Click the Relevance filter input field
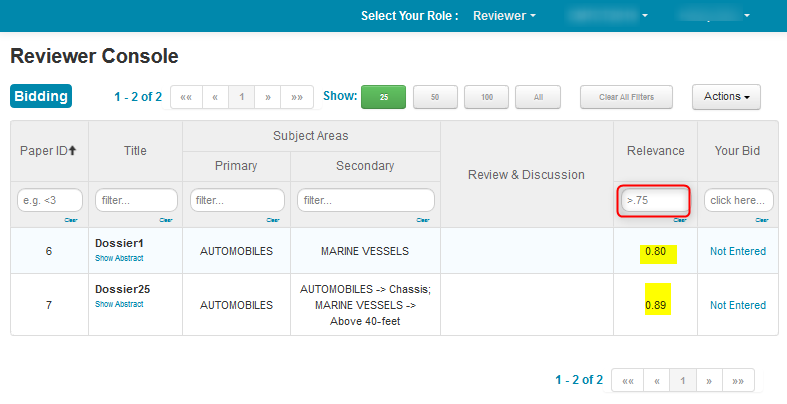 pyautogui.click(x=654, y=200)
